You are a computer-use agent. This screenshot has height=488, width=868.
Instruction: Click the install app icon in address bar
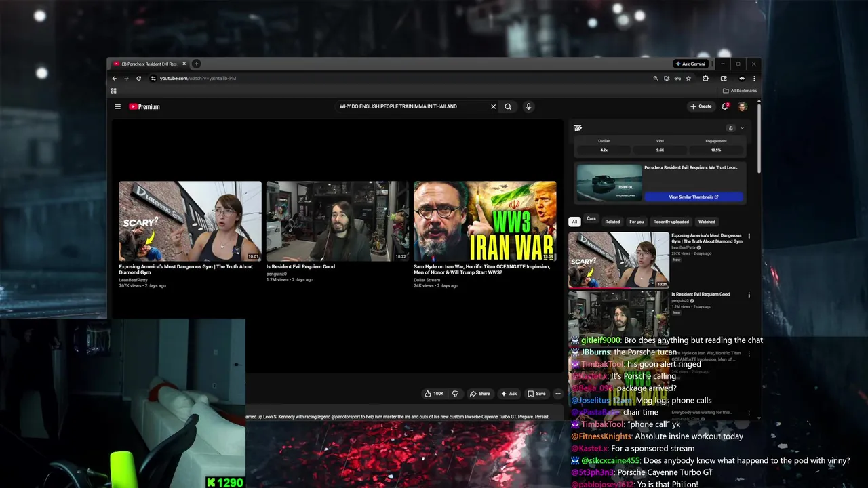tap(667, 78)
